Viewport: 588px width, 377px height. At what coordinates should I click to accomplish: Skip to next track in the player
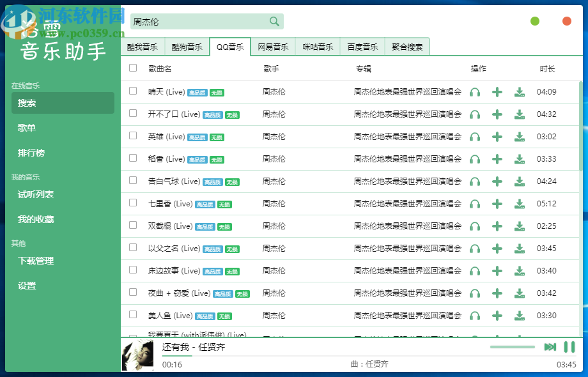[550, 346]
